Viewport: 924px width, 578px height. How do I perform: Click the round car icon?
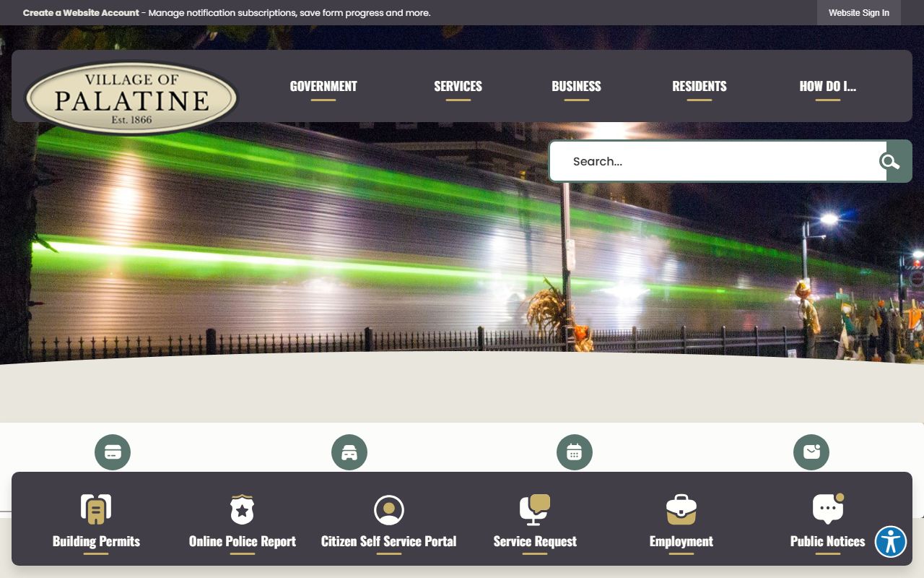(349, 452)
